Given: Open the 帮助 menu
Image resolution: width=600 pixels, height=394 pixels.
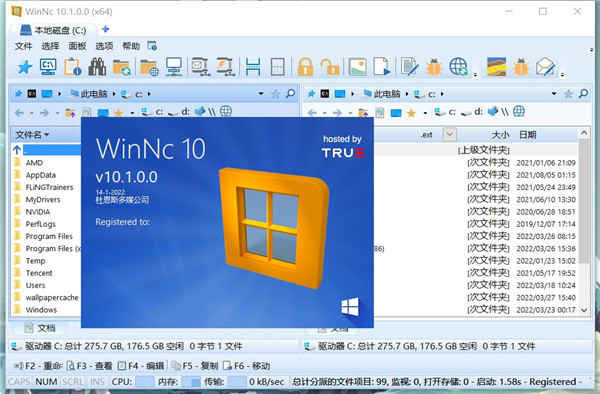Looking at the screenshot, I should tap(131, 46).
